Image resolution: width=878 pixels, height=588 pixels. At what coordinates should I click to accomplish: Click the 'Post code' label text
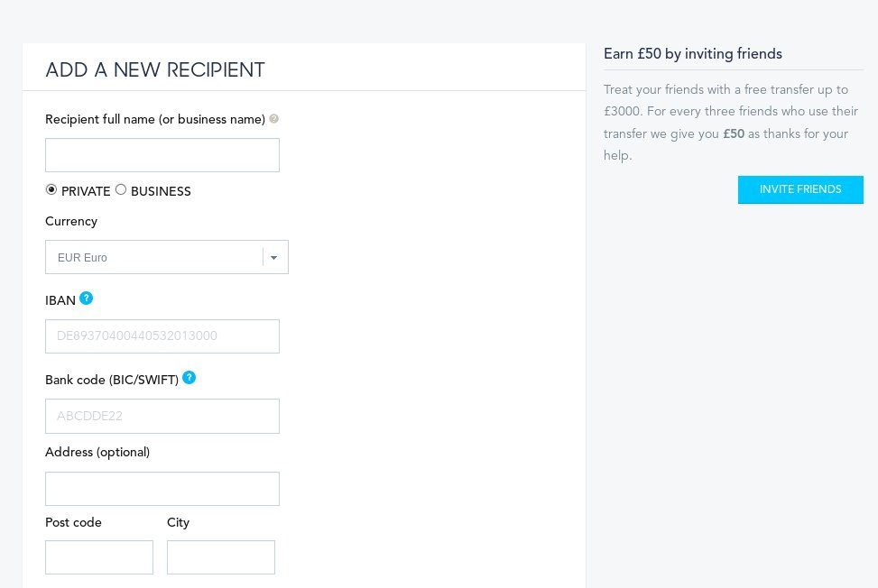[73, 522]
